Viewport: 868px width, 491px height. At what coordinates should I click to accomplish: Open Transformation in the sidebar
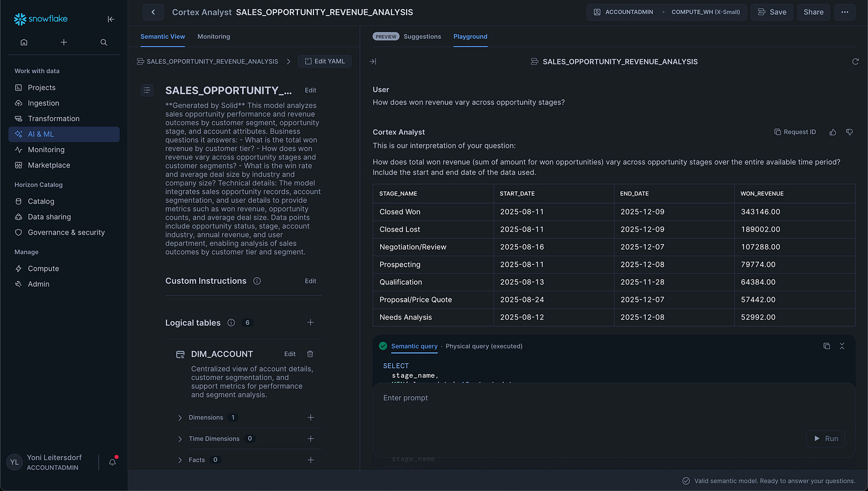click(64, 119)
